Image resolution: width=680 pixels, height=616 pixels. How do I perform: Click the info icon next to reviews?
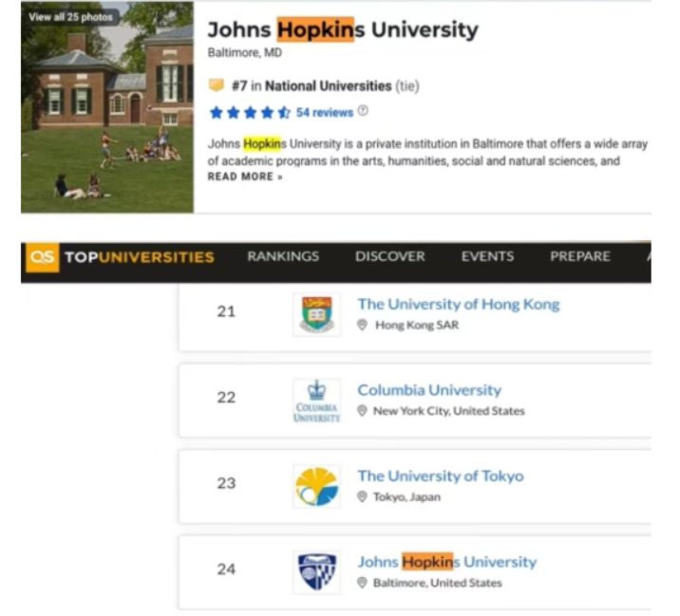coord(363,111)
